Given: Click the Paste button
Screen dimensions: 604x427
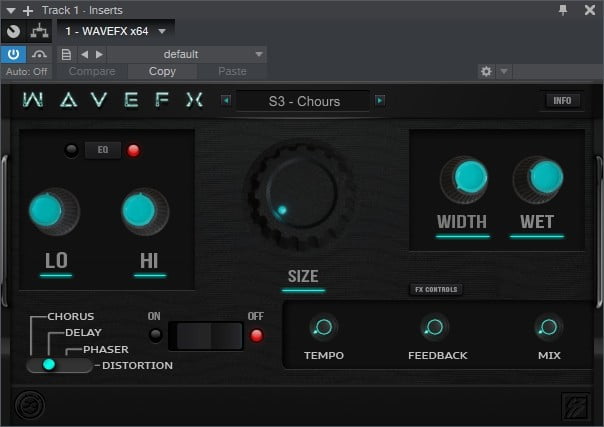Looking at the screenshot, I should [x=232, y=72].
